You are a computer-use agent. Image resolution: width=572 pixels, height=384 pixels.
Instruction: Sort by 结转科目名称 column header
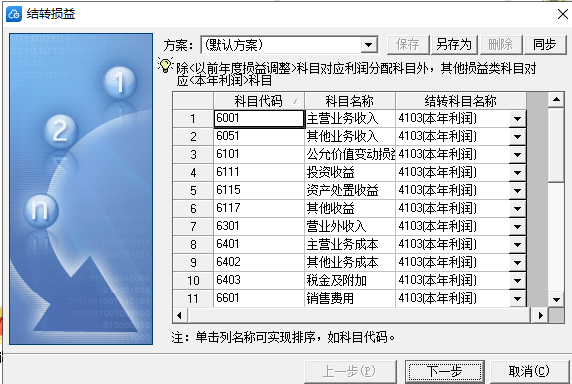pyautogui.click(x=461, y=101)
